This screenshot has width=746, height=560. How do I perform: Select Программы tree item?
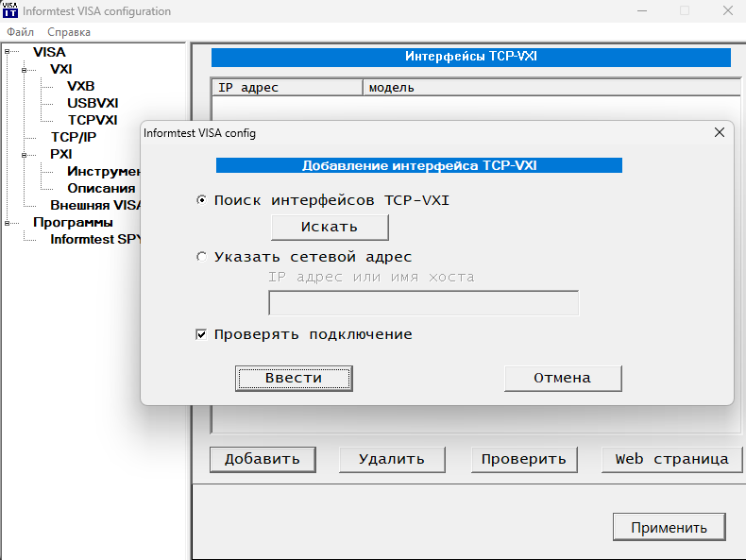click(73, 222)
